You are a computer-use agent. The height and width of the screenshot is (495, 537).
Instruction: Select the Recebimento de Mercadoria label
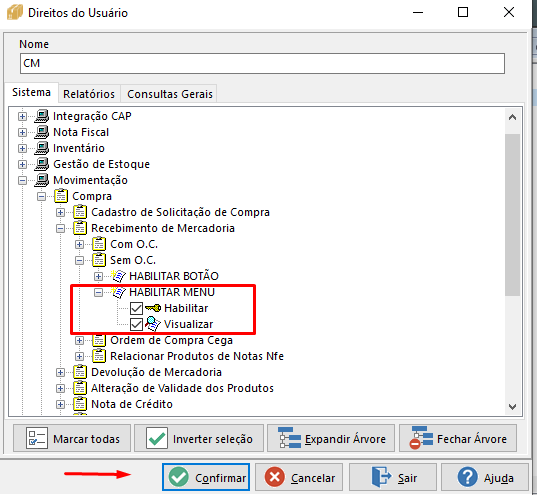point(163,228)
